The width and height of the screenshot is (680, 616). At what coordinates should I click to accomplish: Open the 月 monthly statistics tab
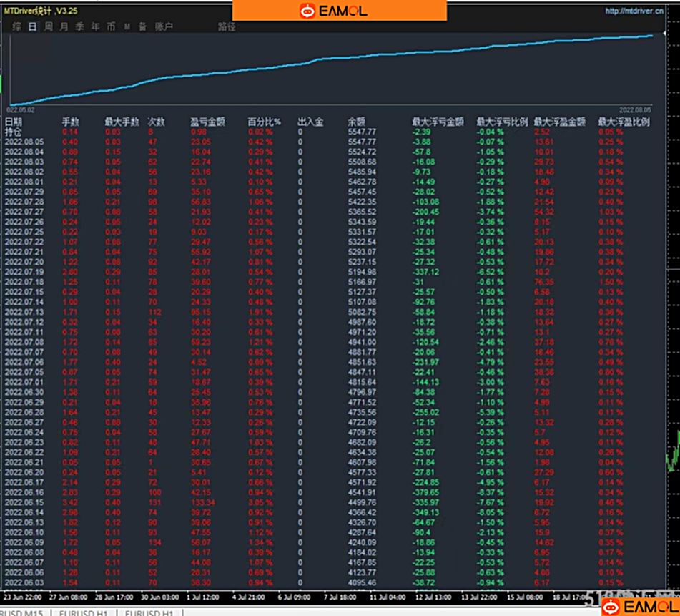[x=64, y=26]
